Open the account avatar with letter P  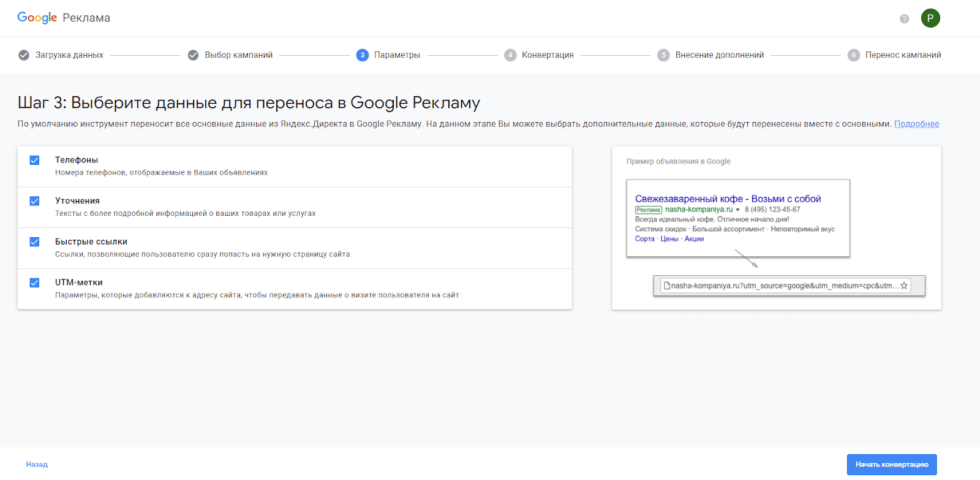coord(930,18)
